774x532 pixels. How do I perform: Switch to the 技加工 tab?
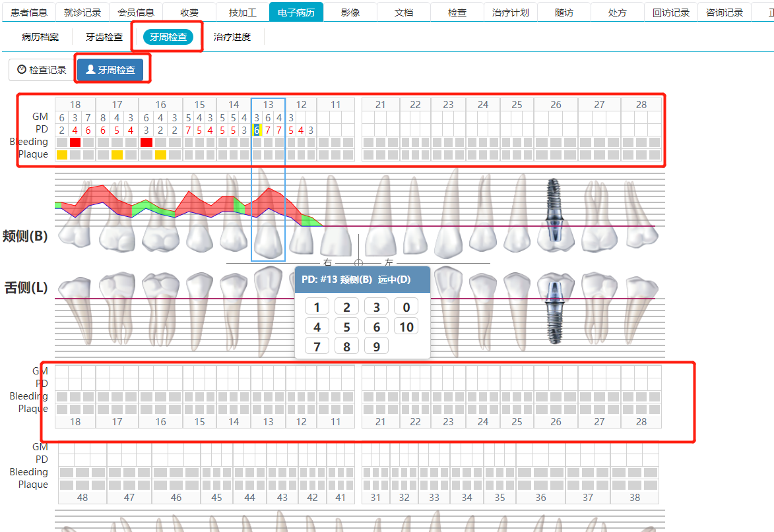tap(243, 13)
